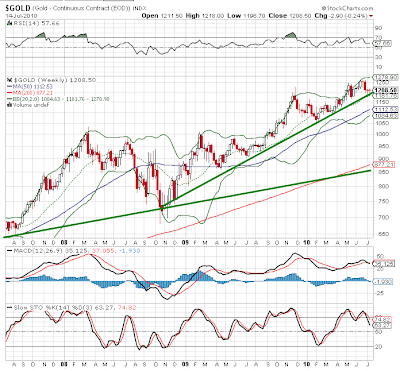This screenshot has height=371, width=400.
Task: Click the StockCharts.com copyright label
Action: pyautogui.click(x=347, y=8)
